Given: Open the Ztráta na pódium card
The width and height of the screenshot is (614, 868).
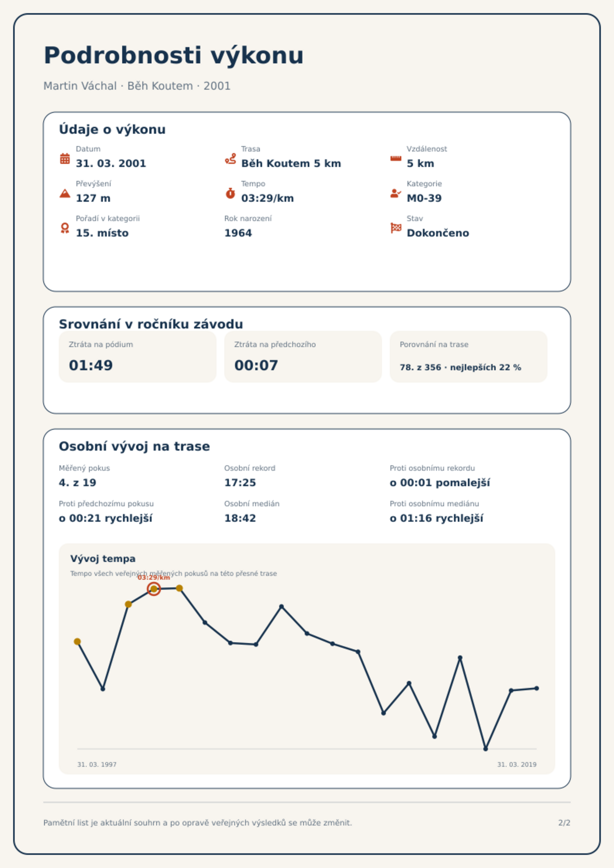Looking at the screenshot, I should pos(137,357).
